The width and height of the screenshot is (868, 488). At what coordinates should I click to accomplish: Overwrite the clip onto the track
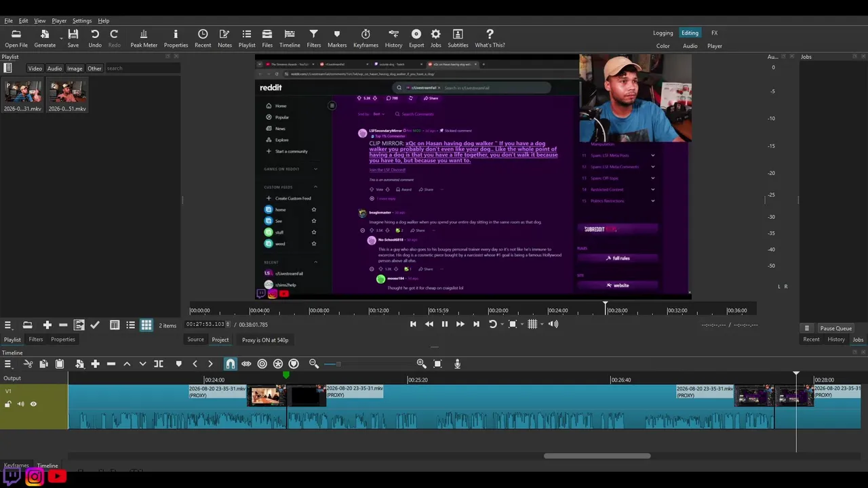pos(142,364)
